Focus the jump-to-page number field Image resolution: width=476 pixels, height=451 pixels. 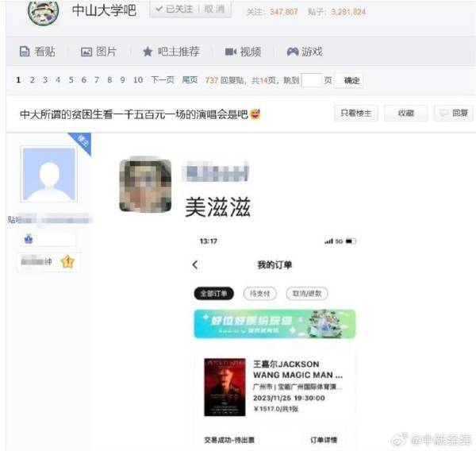pos(311,80)
